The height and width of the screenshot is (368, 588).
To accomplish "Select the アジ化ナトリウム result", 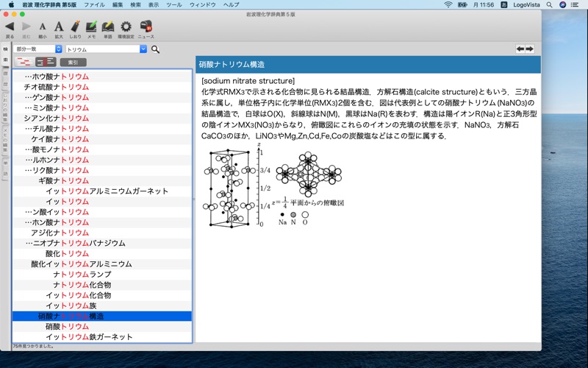I will tap(102, 233).
